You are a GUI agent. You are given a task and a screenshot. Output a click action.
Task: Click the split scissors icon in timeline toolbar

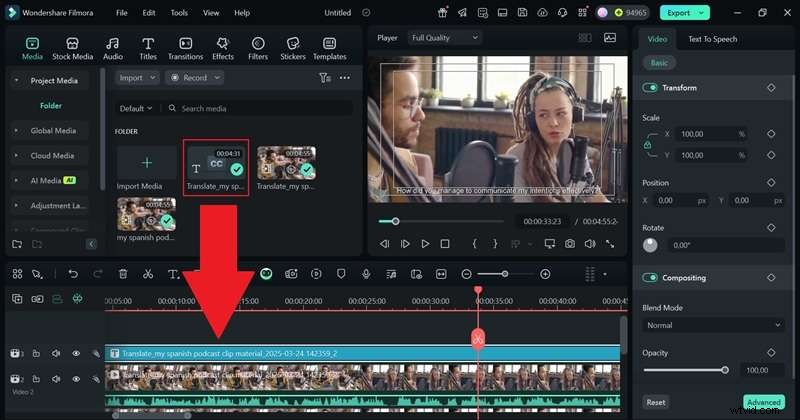click(148, 273)
